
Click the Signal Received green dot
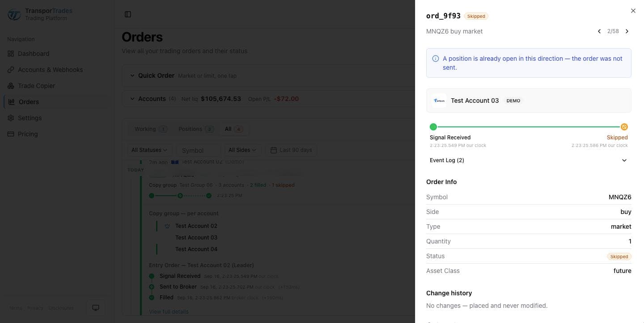point(433,127)
